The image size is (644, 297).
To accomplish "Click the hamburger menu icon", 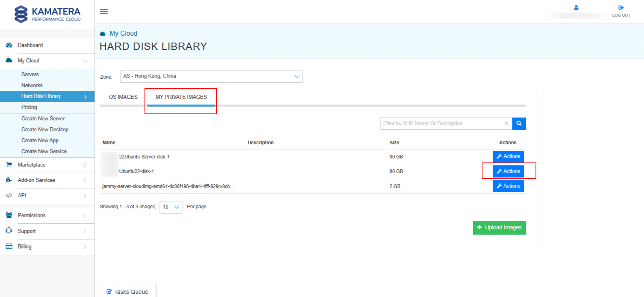I will [104, 12].
